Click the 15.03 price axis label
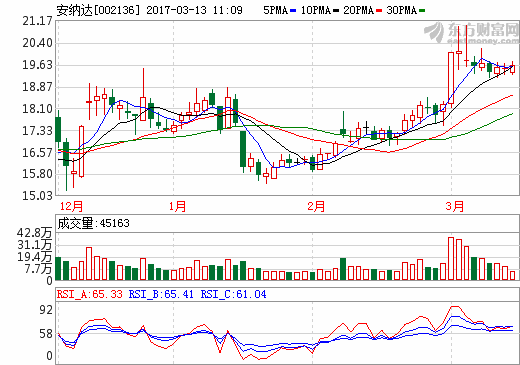This screenshot has height=365, width=520. click(37, 196)
